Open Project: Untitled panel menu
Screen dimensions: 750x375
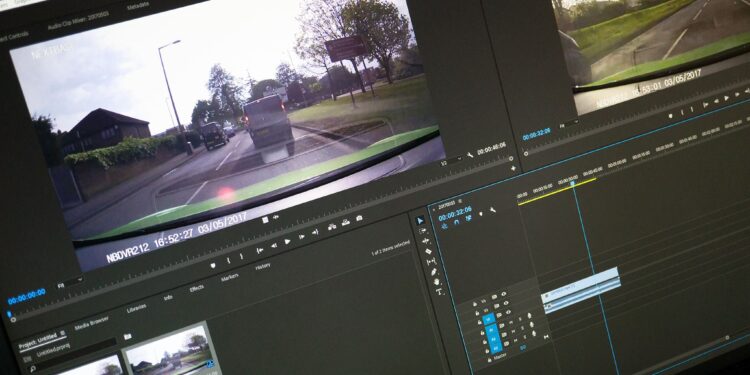tap(63, 333)
